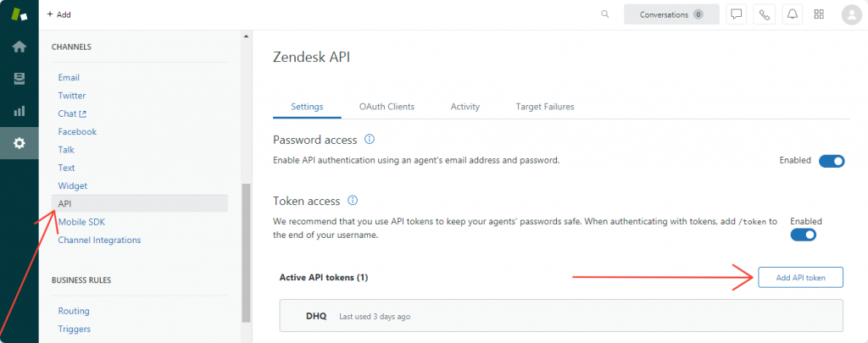Open the phone Talk icon
Image resolution: width=868 pixels, height=343 pixels.
coord(764,14)
